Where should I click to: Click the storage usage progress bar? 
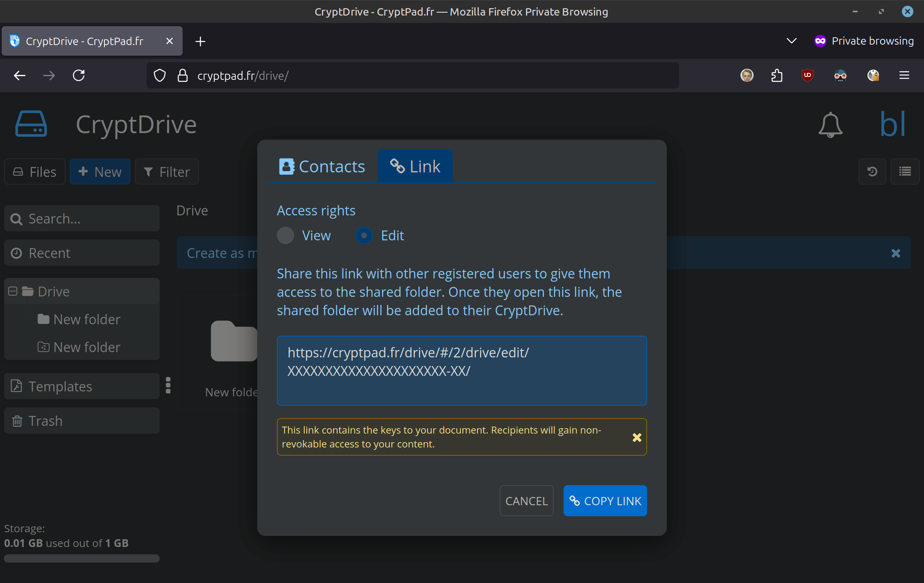click(x=82, y=558)
